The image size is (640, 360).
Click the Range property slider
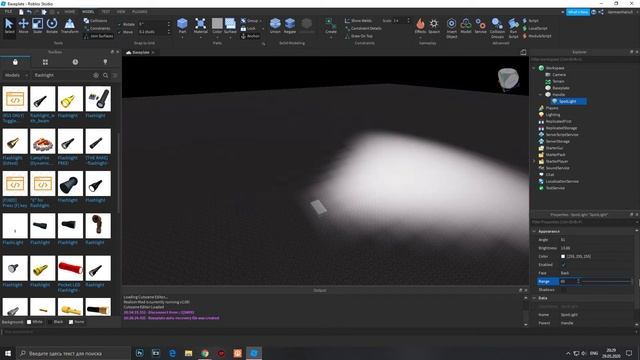click(x=605, y=282)
